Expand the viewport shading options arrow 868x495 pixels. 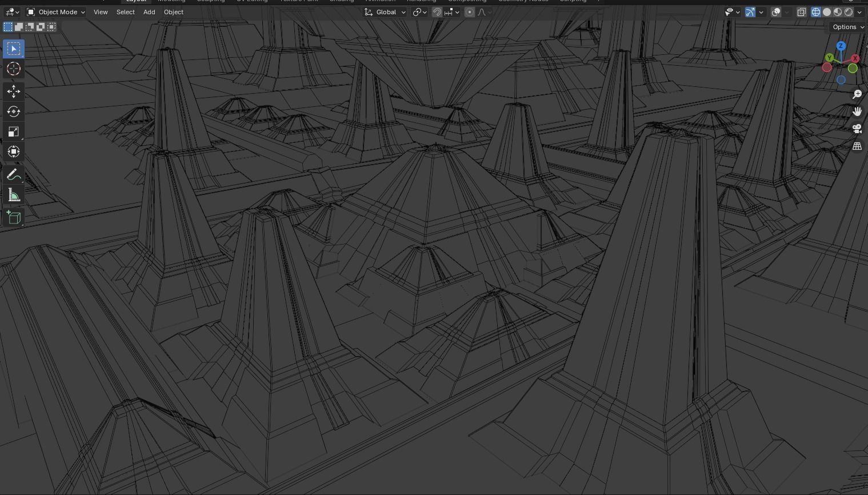point(859,12)
